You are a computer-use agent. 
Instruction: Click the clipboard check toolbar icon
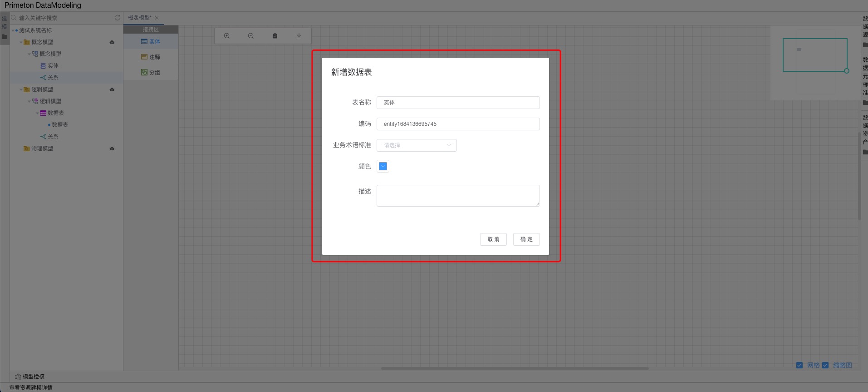275,36
